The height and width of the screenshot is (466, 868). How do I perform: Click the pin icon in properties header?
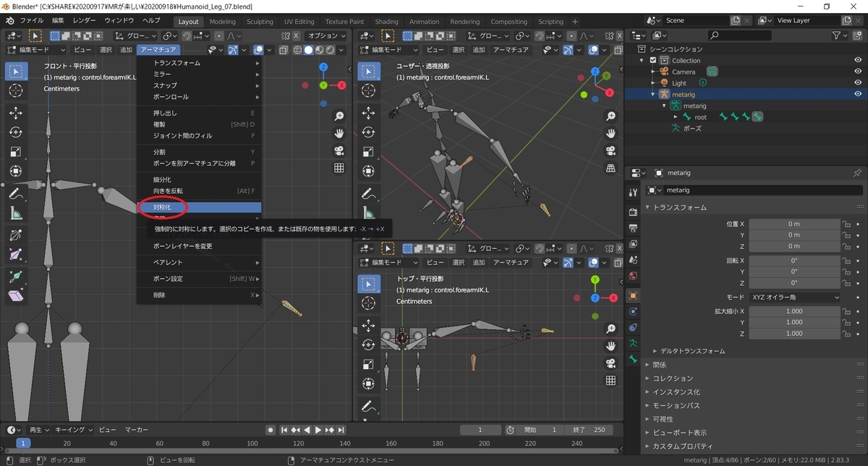[857, 173]
